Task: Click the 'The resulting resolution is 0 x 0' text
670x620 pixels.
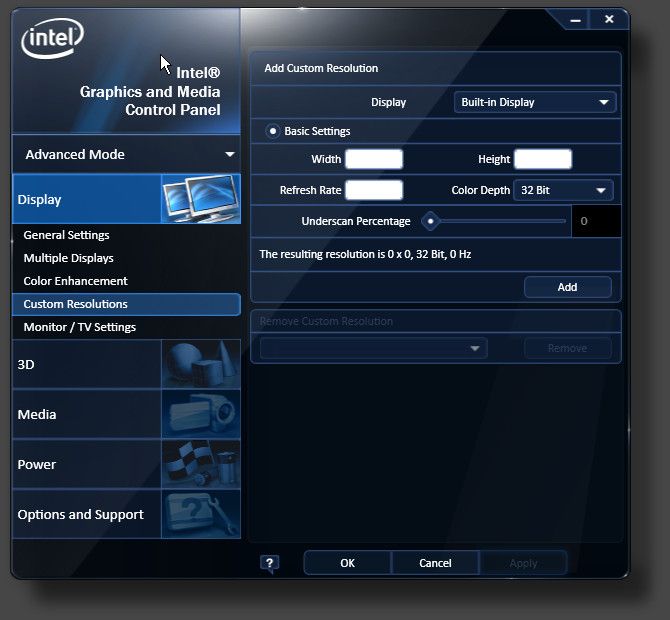Action: (365, 254)
